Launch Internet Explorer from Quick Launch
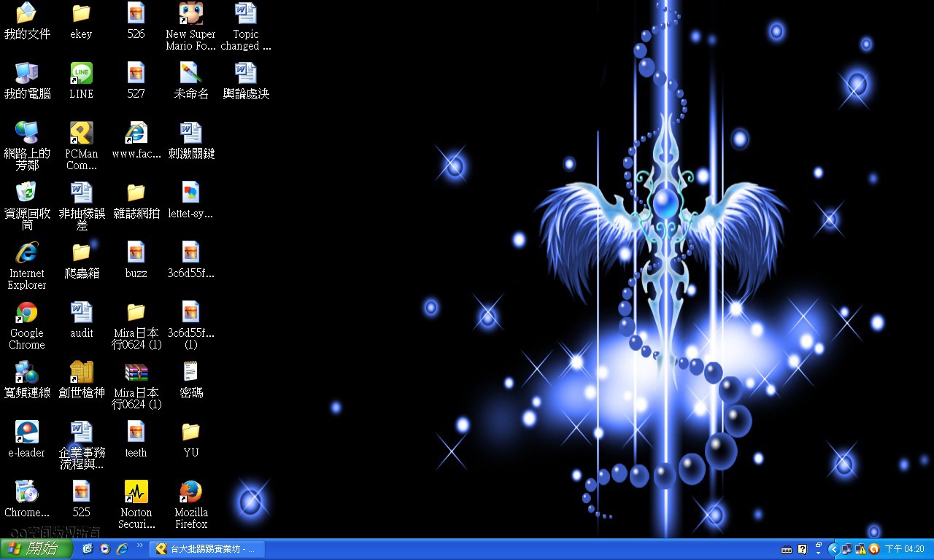The width and height of the screenshot is (934, 560). [123, 549]
